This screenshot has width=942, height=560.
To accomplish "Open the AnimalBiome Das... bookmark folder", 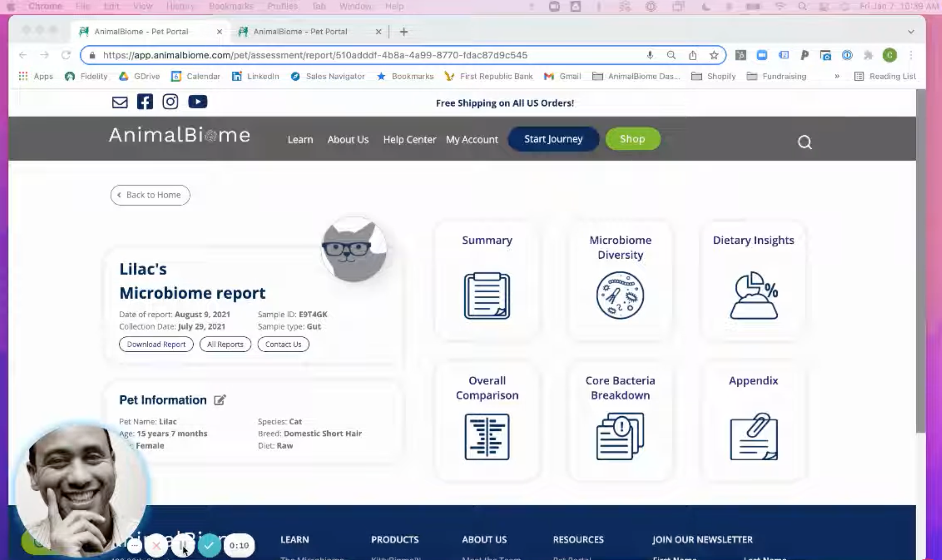I will click(636, 76).
